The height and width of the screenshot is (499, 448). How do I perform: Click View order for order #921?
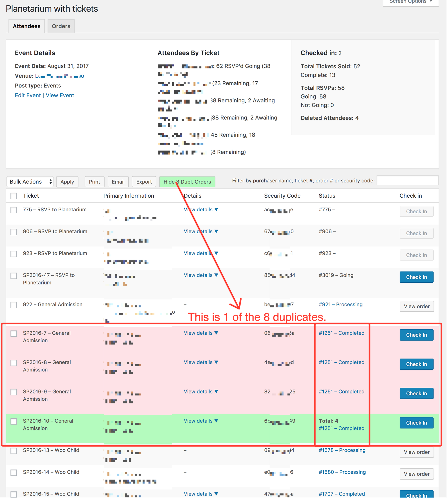416,306
